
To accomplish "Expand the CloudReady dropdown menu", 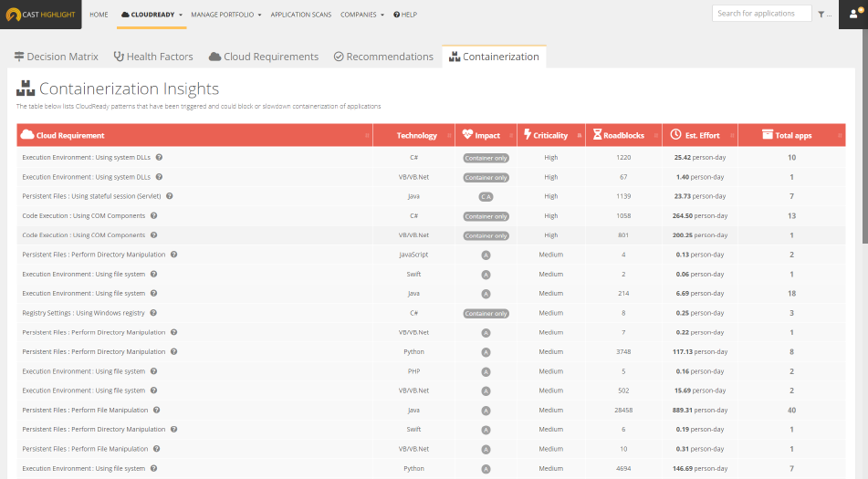I will click(x=152, y=15).
